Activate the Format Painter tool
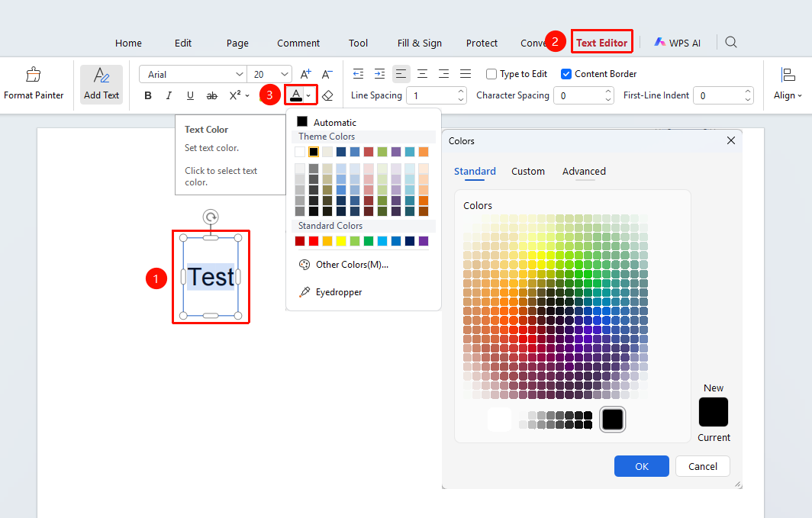812x518 pixels. 34,84
